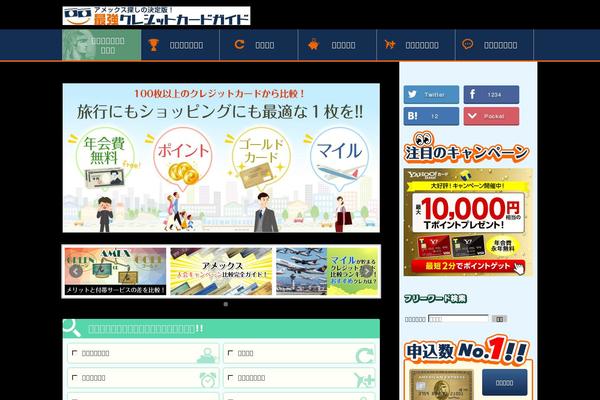This screenshot has height=400, width=600.
Task: Click the 最強クレジットカードガイド site logo
Action: click(156, 16)
